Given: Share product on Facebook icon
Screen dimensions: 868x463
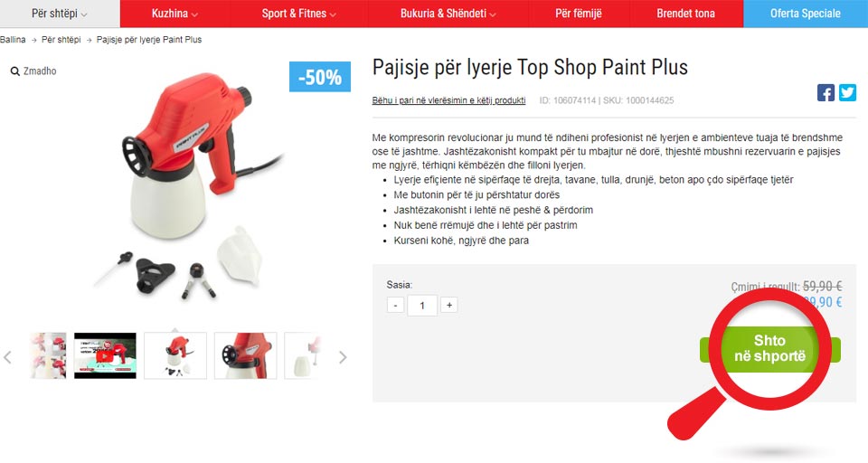Looking at the screenshot, I should click(826, 92).
